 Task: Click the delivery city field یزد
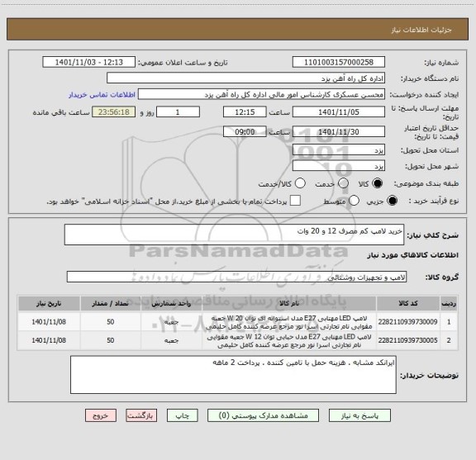(339, 166)
